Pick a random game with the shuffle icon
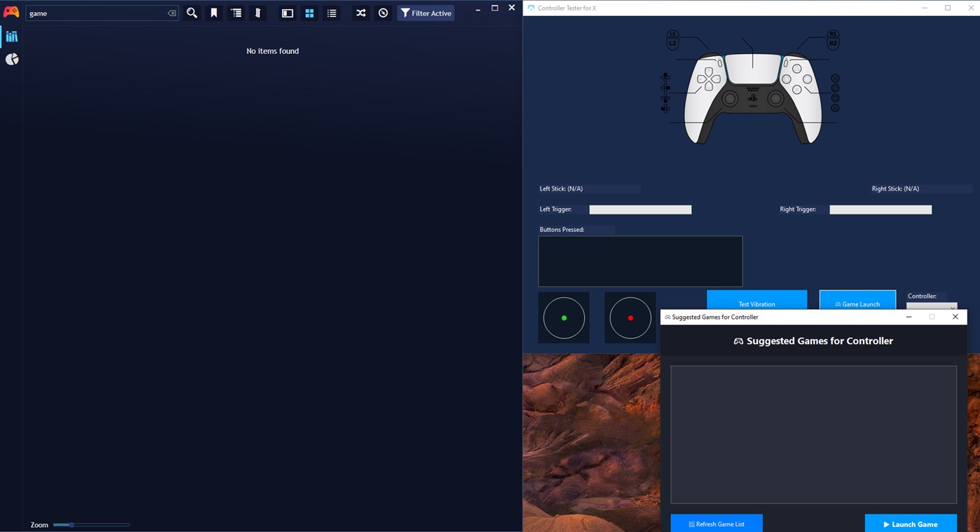Image resolution: width=980 pixels, height=532 pixels. click(x=360, y=13)
